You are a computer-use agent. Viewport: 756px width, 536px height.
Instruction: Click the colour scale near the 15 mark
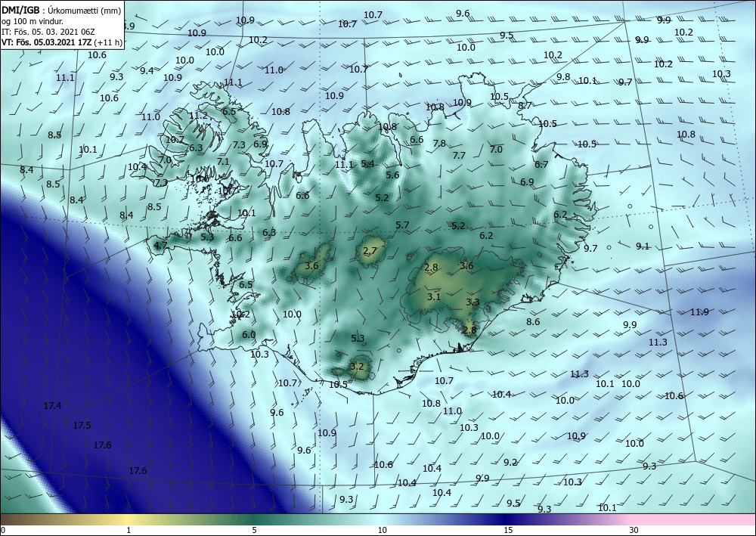tap(508, 519)
